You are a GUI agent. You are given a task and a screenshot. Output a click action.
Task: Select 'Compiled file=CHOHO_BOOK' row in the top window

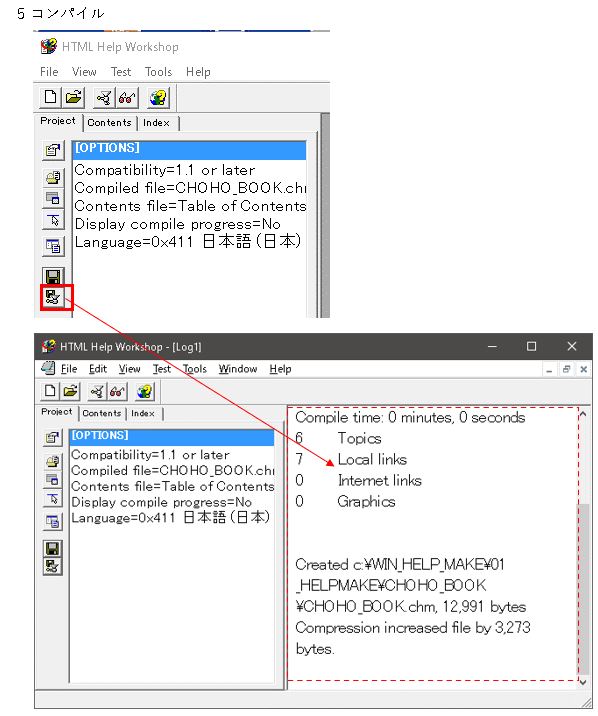tap(189, 188)
